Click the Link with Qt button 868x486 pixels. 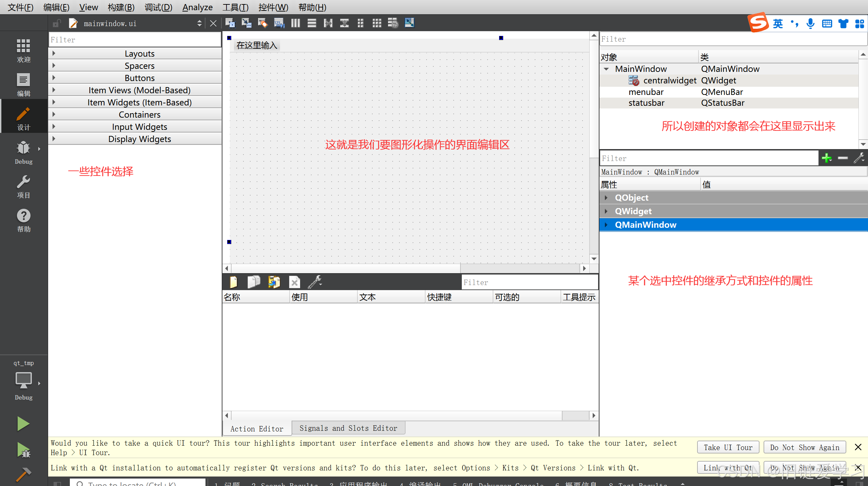(x=728, y=468)
